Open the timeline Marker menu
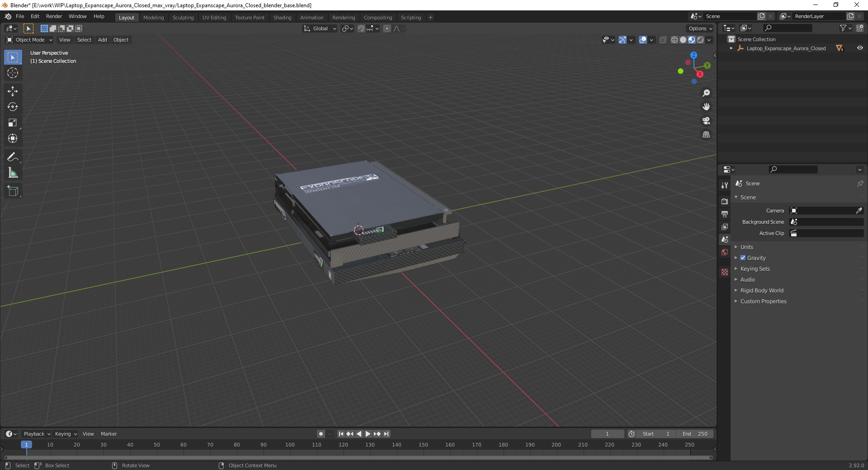This screenshot has width=868, height=470. click(108, 434)
